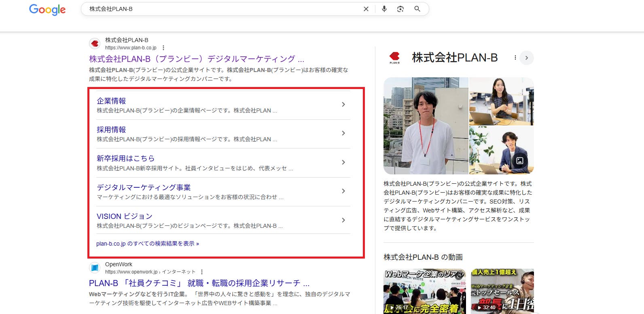The width and height of the screenshot is (644, 314).
Task: Open knowledge panel three-dot options menu
Action: tap(515, 57)
